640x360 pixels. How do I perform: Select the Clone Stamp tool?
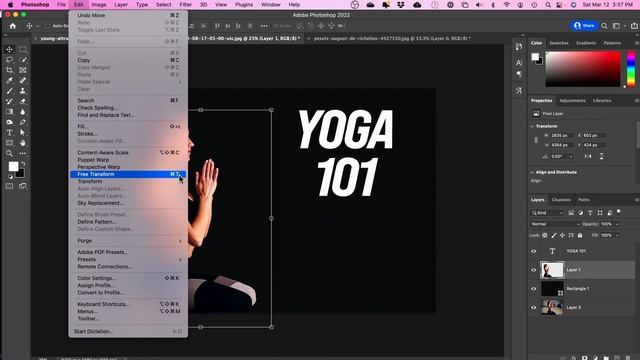23,91
